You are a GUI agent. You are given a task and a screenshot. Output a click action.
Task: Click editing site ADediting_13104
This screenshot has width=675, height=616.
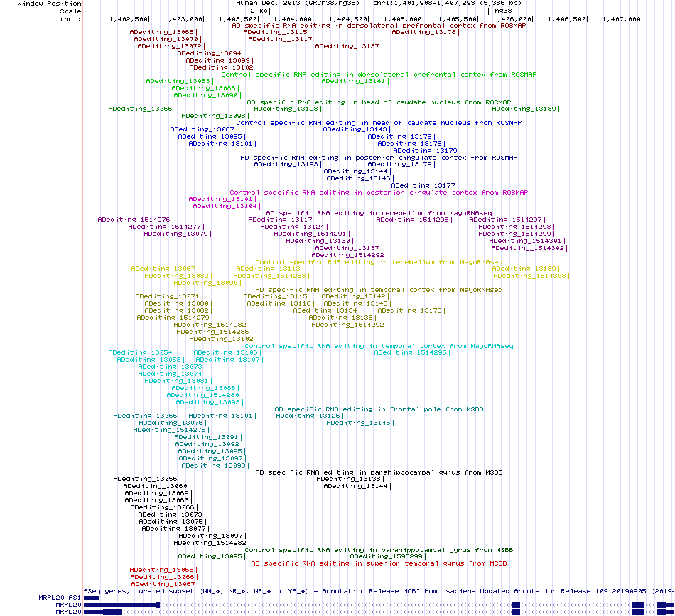[x=227, y=207]
